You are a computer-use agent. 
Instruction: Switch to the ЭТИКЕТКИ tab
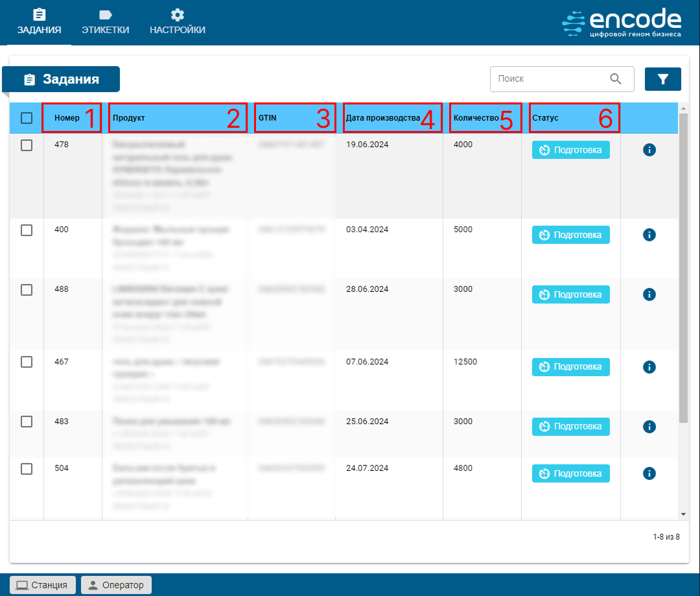coord(105,23)
